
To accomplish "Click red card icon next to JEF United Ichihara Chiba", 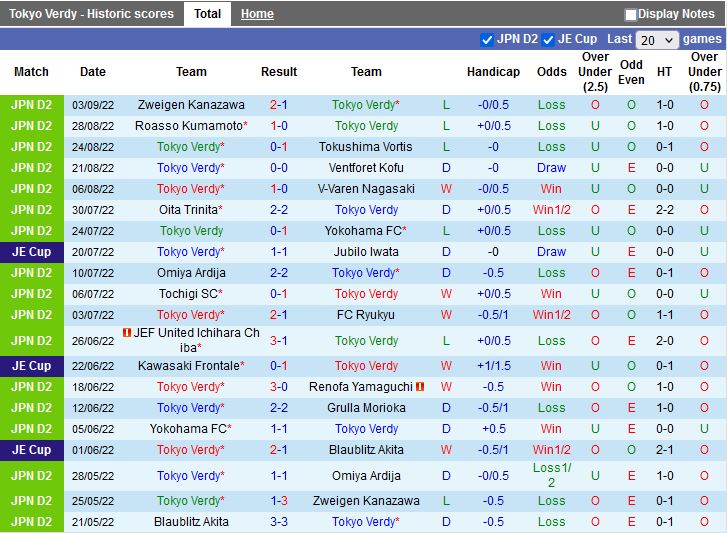I will click(x=127, y=332).
